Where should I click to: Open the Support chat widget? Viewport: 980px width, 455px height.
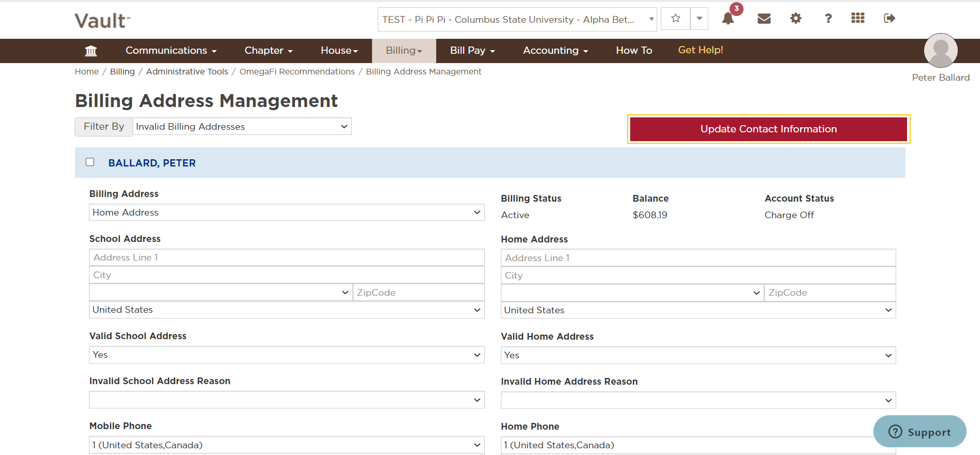[x=919, y=432]
